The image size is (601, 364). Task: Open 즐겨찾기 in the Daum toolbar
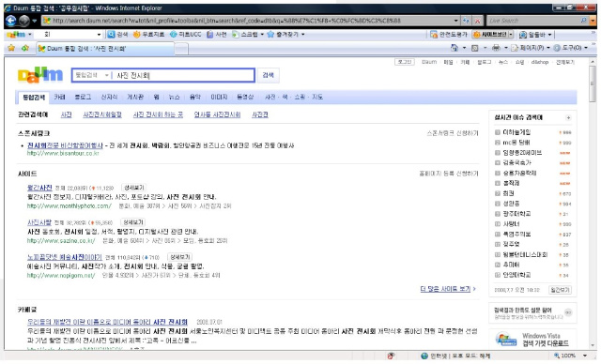[283, 35]
